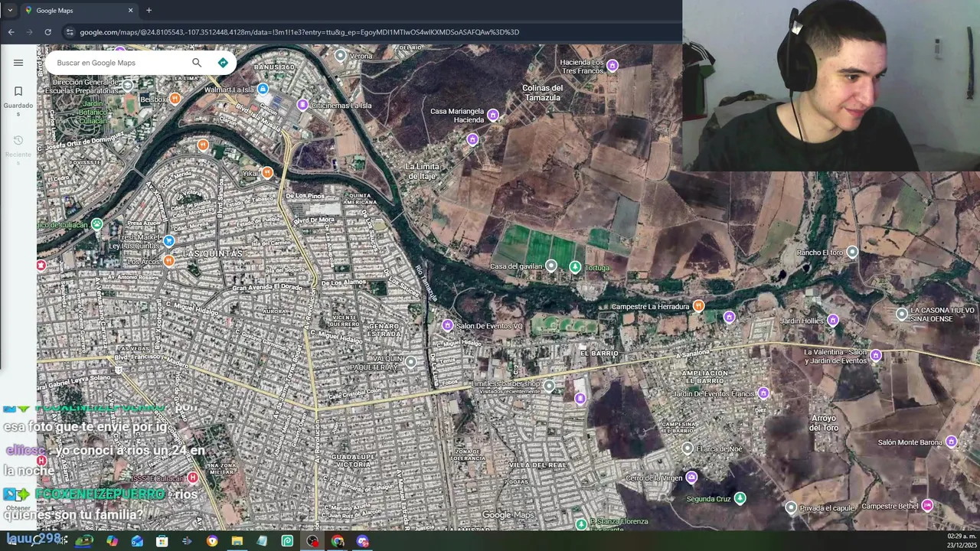Image resolution: width=980 pixels, height=551 pixels.
Task: Open a new browser tab
Action: [x=149, y=10]
